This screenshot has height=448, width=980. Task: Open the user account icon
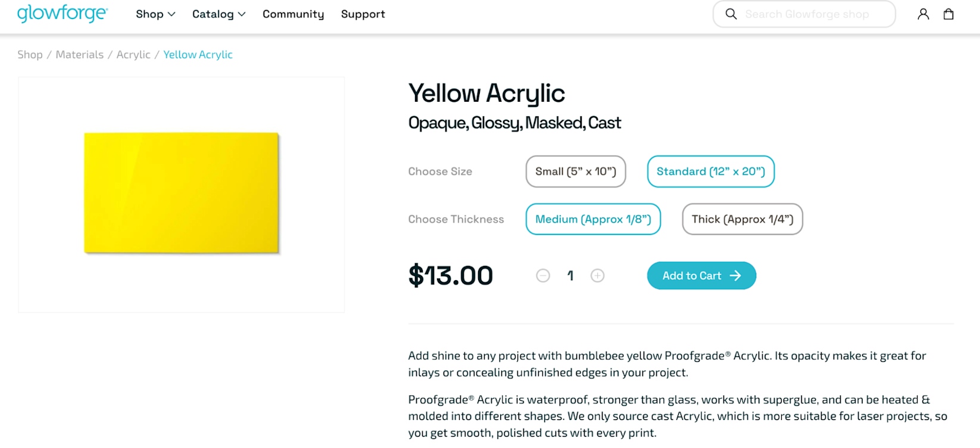[x=923, y=14]
